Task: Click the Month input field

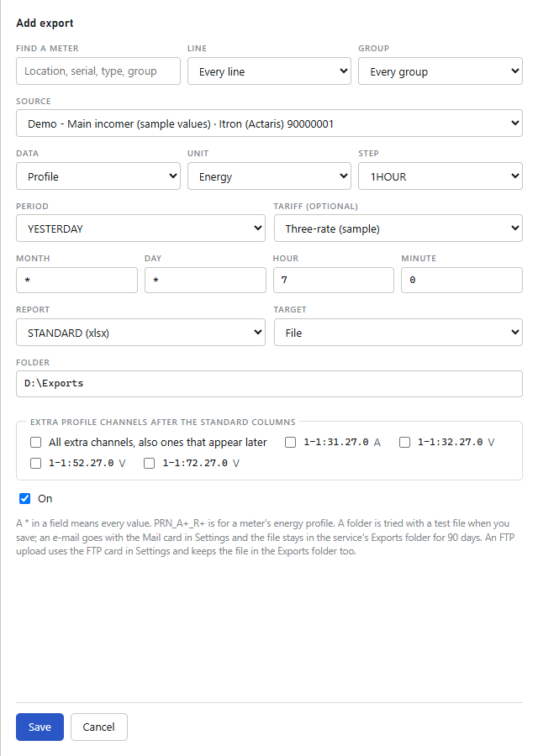Action: click(x=76, y=280)
